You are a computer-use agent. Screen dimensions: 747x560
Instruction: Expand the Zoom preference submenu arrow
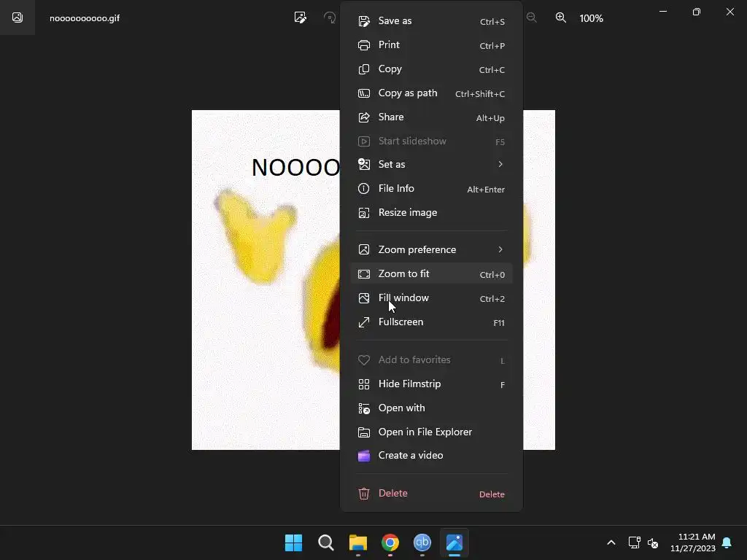click(x=500, y=249)
